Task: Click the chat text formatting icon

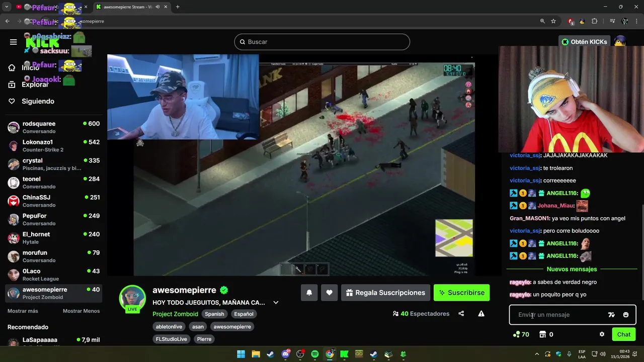Action: tap(611, 315)
